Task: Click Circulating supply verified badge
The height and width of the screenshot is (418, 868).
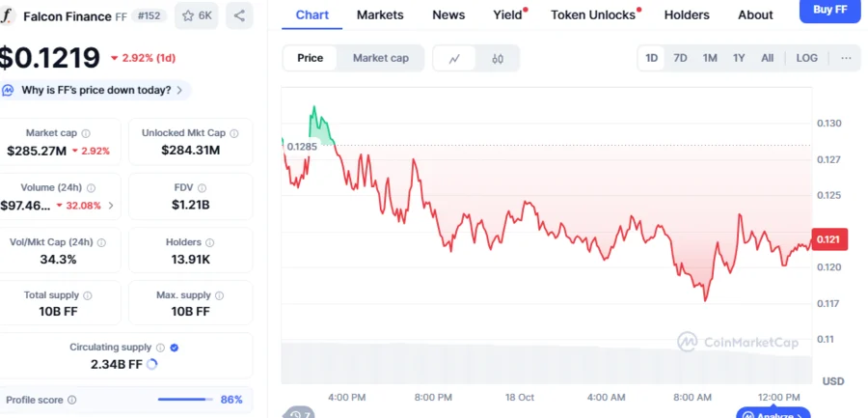Action: point(174,347)
